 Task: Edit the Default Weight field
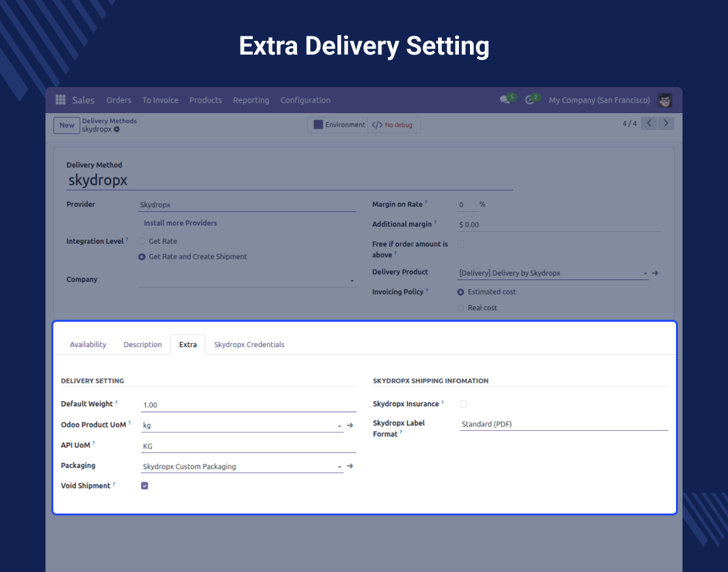249,405
